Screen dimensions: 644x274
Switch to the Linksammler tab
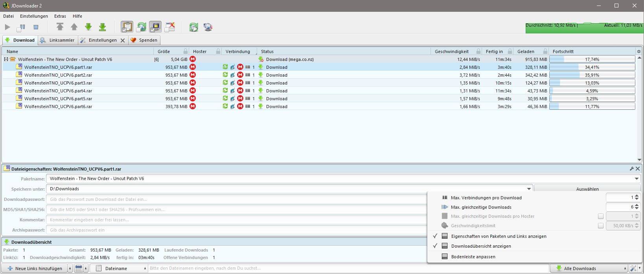tap(58, 40)
